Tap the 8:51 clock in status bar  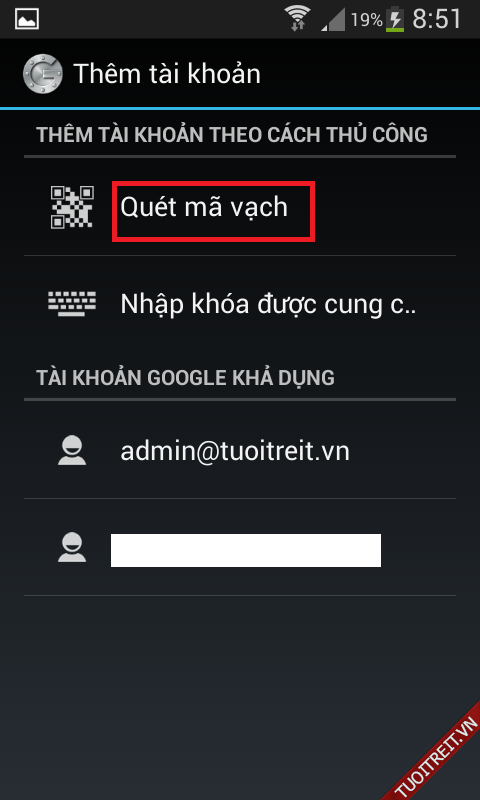tap(436, 20)
